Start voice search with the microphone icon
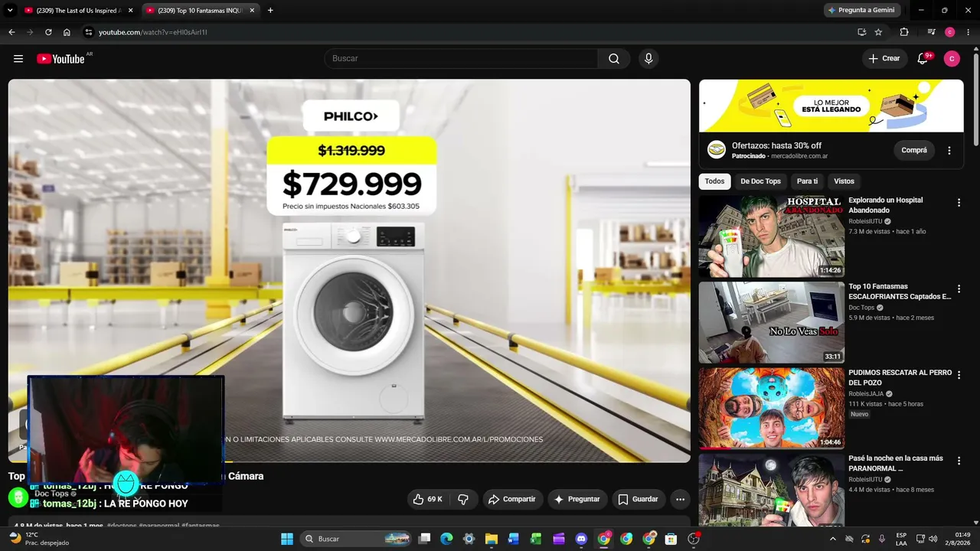Image resolution: width=980 pixels, height=551 pixels. [648, 59]
